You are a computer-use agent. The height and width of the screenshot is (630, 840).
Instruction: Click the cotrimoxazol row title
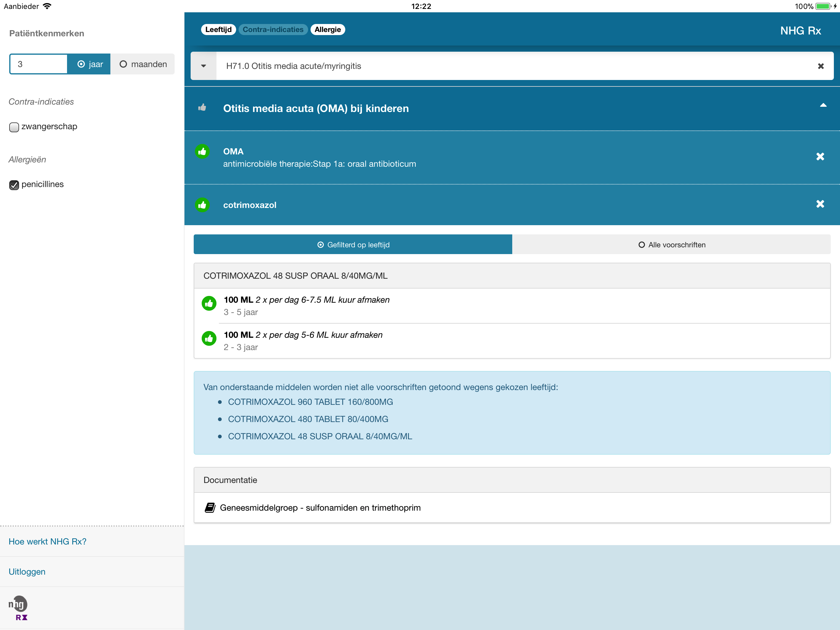pos(249,205)
